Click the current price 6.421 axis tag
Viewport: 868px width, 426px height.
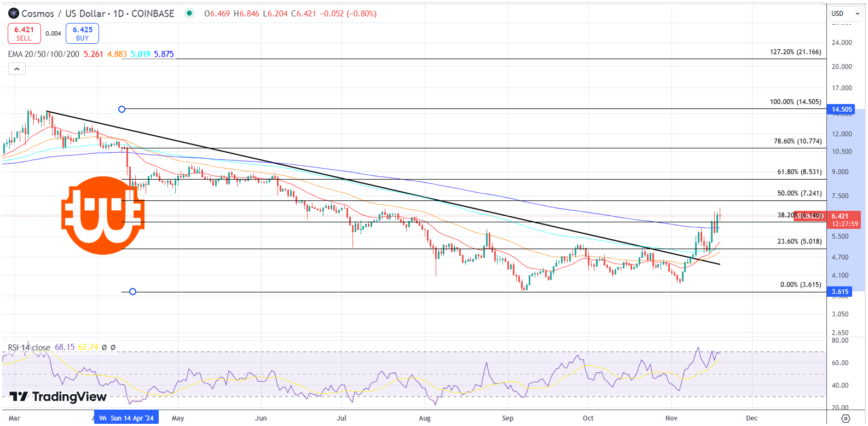[x=843, y=220]
